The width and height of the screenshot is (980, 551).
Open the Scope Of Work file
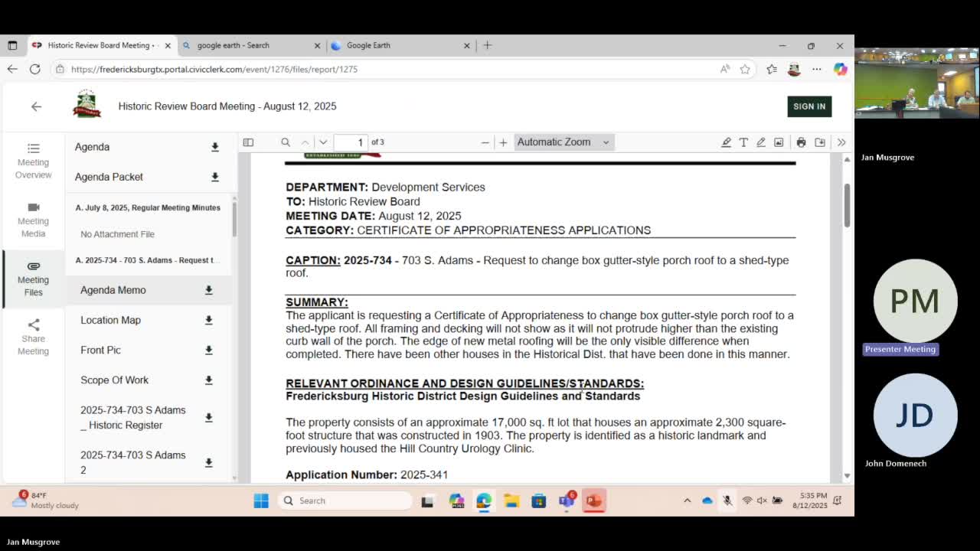click(114, 380)
